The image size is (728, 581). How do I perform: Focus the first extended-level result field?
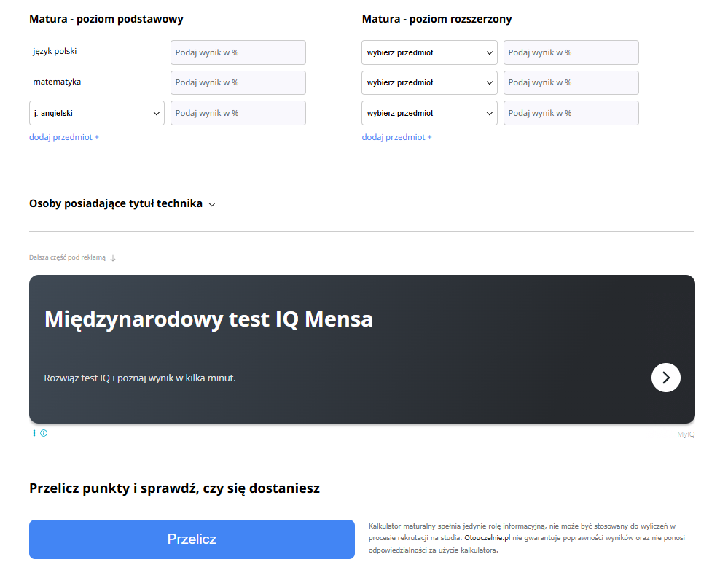[571, 52]
